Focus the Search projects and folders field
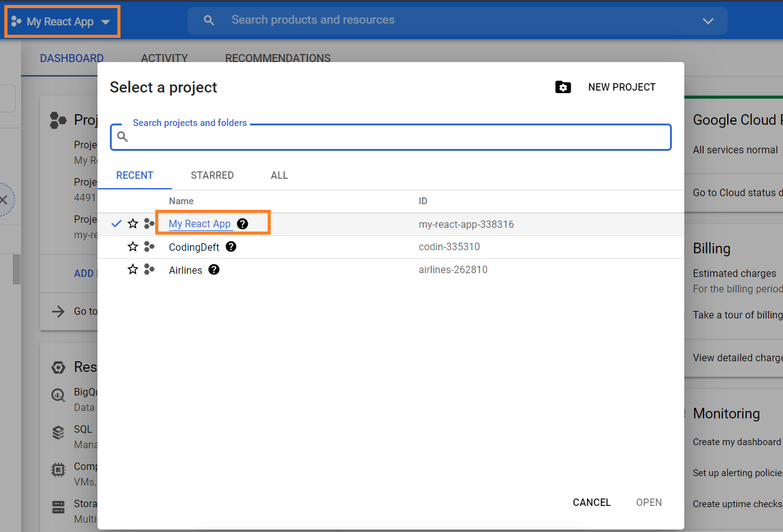Screen dimensions: 783x532 tap(391, 137)
